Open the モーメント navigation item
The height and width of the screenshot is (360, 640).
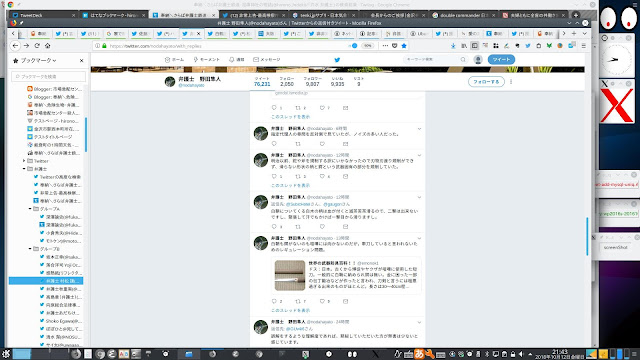pos(207,60)
